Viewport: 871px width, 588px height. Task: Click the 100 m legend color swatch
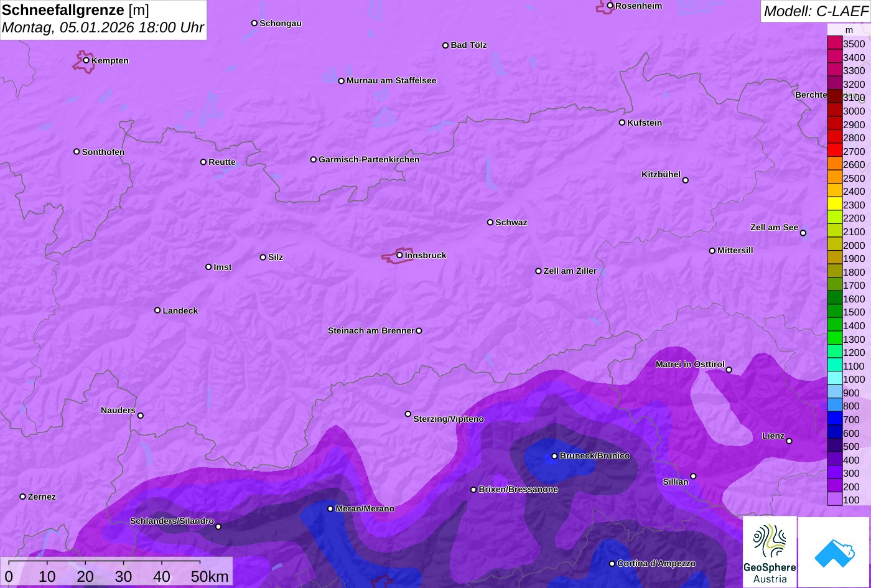834,500
